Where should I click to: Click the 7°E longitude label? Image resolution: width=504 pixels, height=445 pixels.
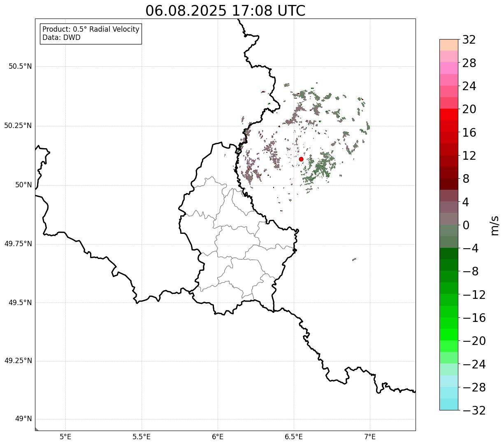(370, 437)
